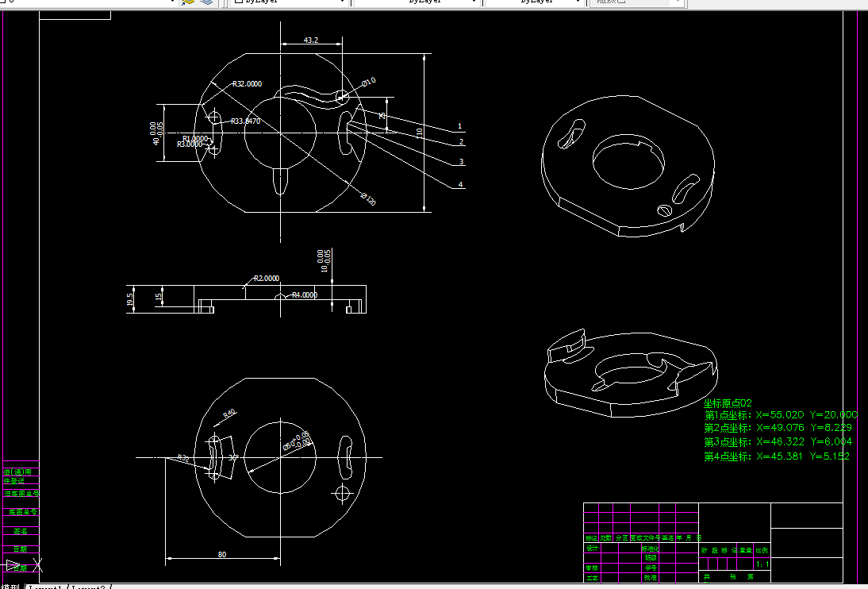Select the R32.0000 radius dimension

247,83
